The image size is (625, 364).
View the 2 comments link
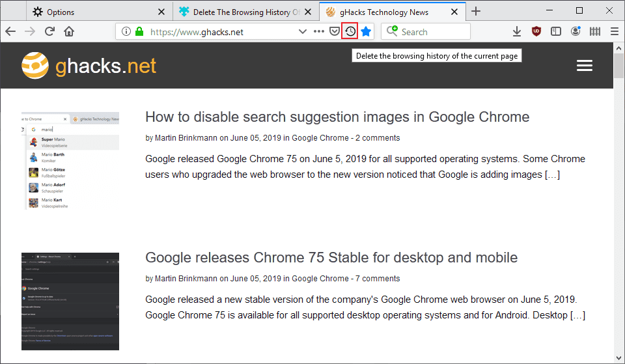point(378,138)
